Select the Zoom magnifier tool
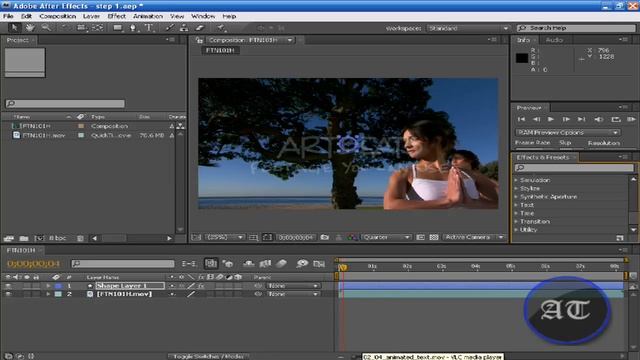 [x=46, y=28]
